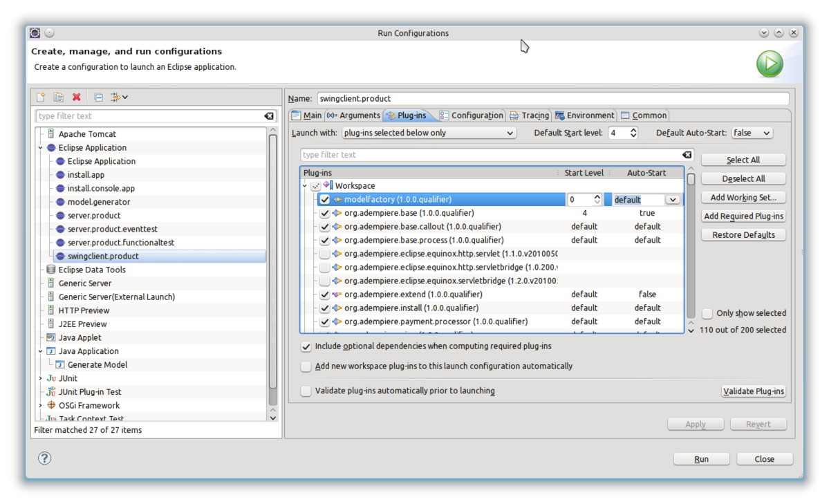The width and height of the screenshot is (829, 504).
Task: Open the Default Auto-Start dropdown
Action: click(752, 133)
